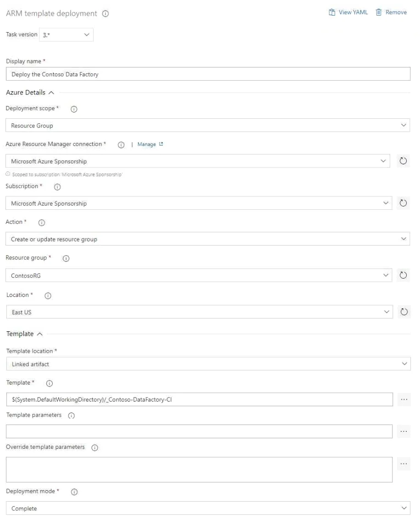Refresh the Azure Resource Manager connection list
The image size is (420, 525).
coord(403,161)
